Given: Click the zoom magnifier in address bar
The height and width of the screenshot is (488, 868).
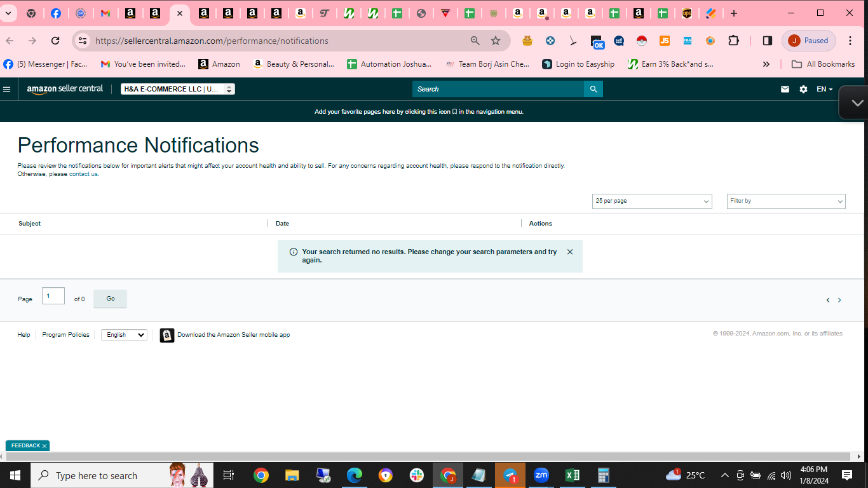Looking at the screenshot, I should 475,41.
